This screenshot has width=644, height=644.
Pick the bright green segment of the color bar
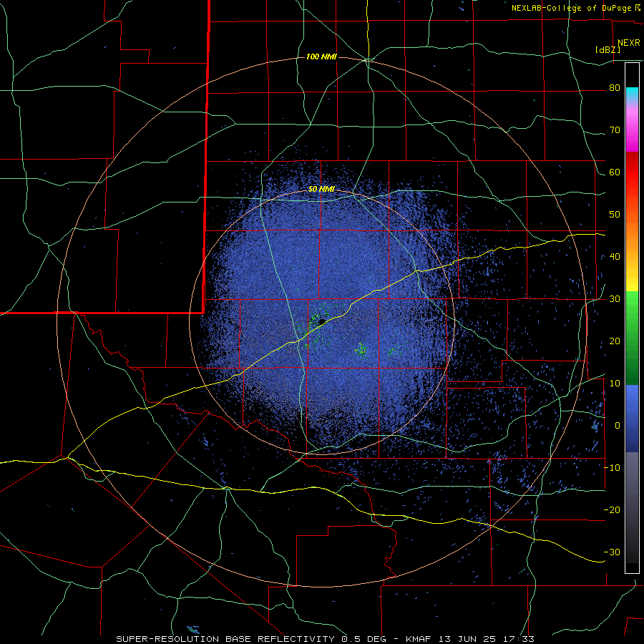(632, 312)
